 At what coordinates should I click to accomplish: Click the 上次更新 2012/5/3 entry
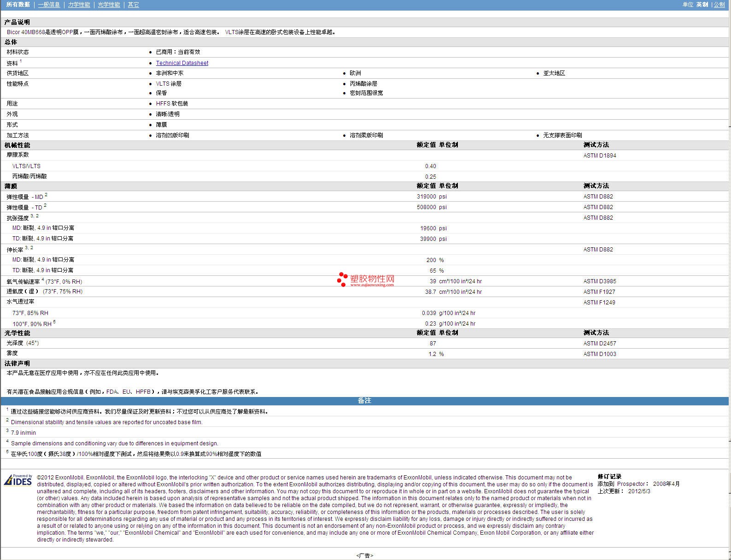tap(624, 491)
